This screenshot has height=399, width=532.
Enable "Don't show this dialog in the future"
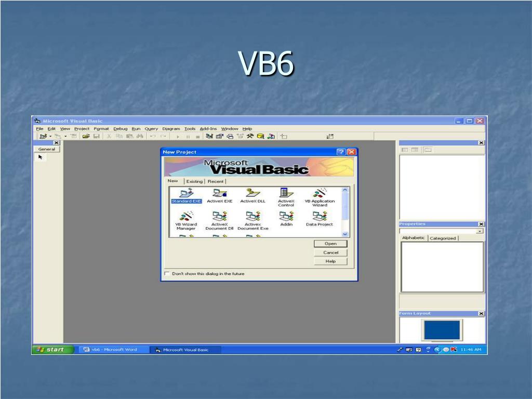167,273
